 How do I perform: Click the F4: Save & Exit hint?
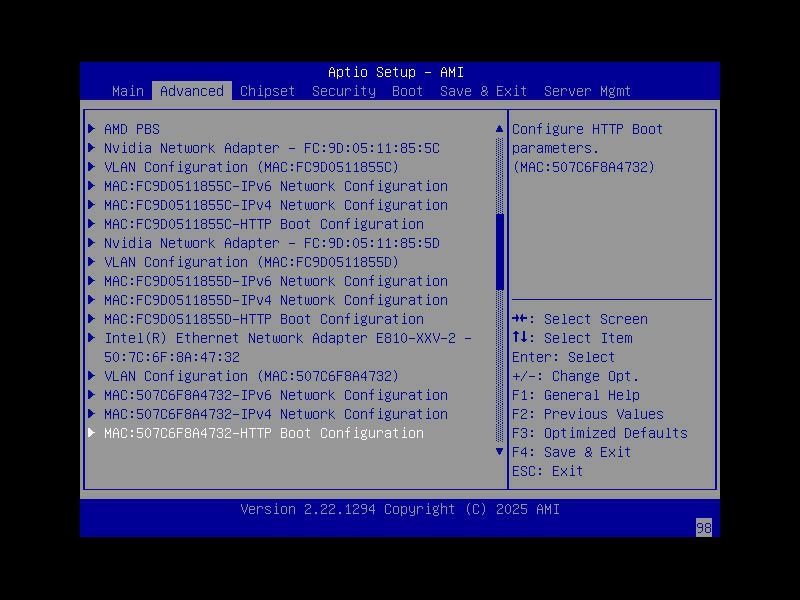coord(571,452)
